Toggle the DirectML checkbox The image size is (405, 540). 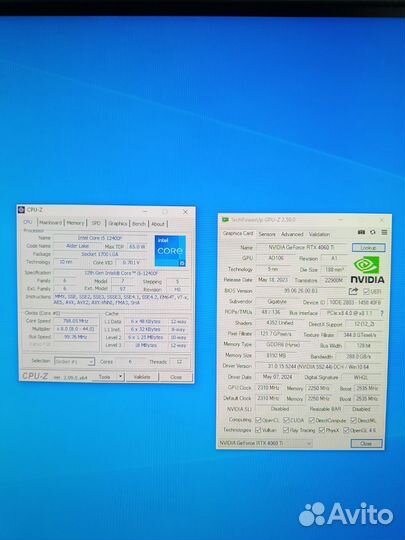(353, 420)
